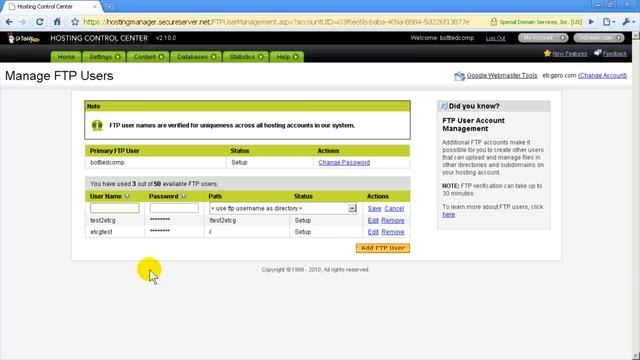This screenshot has width=640, height=360.
Task: Edit the etcgtest FTP user
Action: (373, 232)
